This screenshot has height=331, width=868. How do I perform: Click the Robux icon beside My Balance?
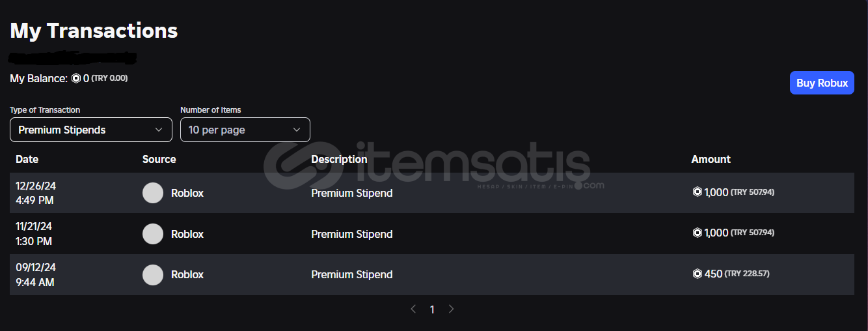coord(76,79)
